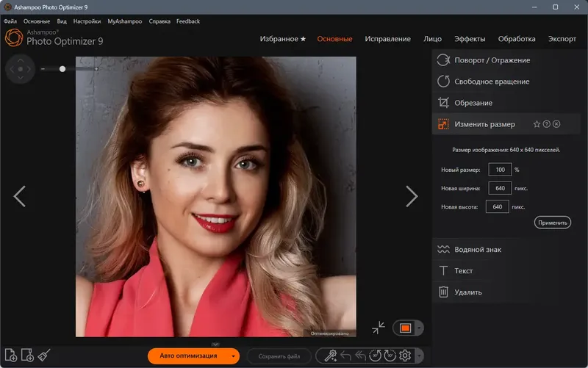Switch to the Эффекты tab
The image size is (588, 368).
pyautogui.click(x=469, y=38)
